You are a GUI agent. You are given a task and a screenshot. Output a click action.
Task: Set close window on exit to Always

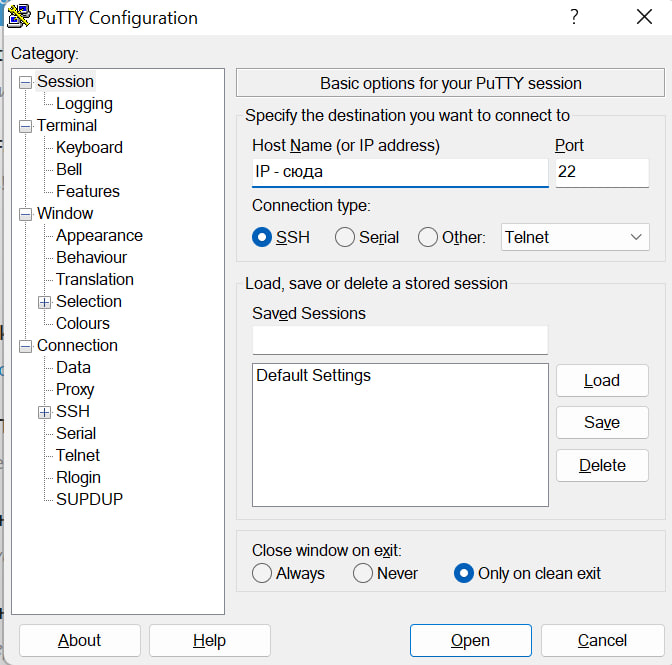[x=262, y=573]
